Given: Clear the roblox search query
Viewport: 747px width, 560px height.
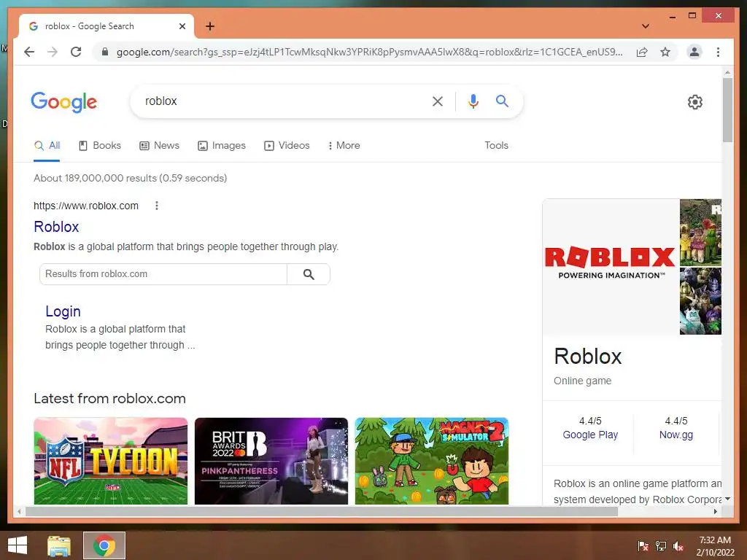Looking at the screenshot, I should [438, 101].
